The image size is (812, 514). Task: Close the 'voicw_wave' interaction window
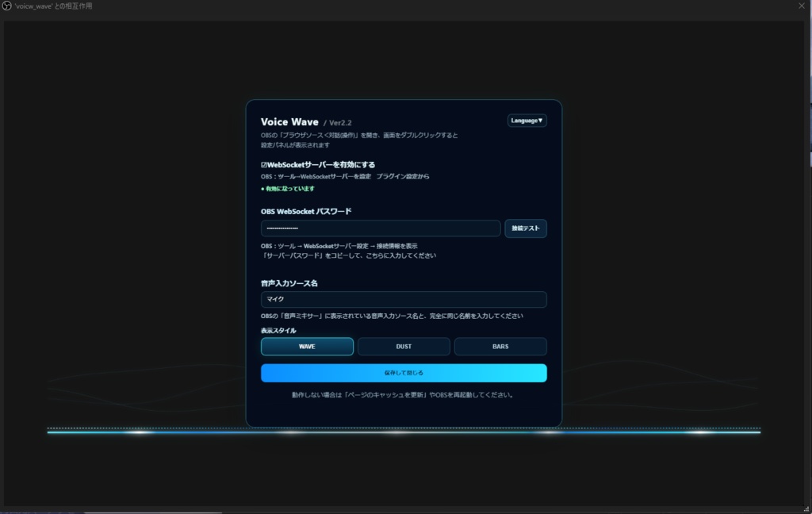click(x=802, y=6)
